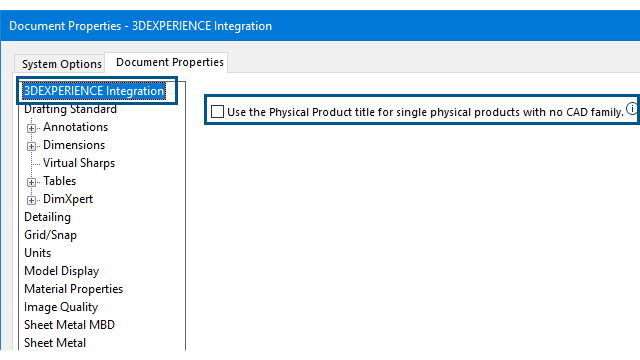Select Model Display in the list
Screen dimensions: 640x360
[62, 271]
